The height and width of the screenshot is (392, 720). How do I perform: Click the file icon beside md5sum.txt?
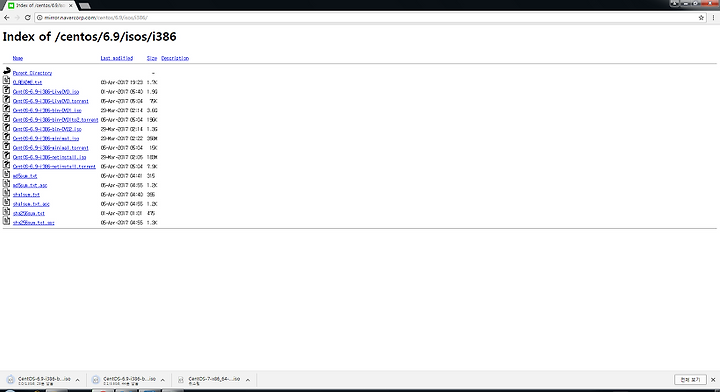(x=6, y=174)
